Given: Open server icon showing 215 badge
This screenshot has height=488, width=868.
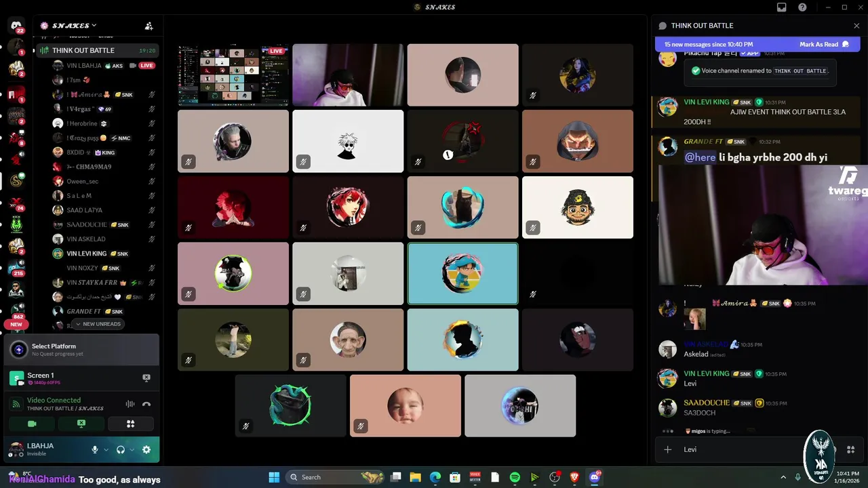Looking at the screenshot, I should (x=16, y=268).
